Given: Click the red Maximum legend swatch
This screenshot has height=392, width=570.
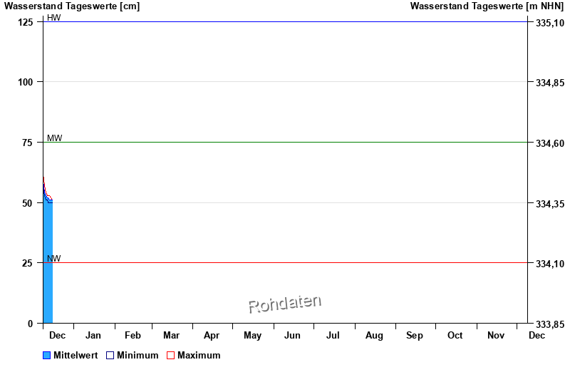Looking at the screenshot, I should tap(170, 356).
